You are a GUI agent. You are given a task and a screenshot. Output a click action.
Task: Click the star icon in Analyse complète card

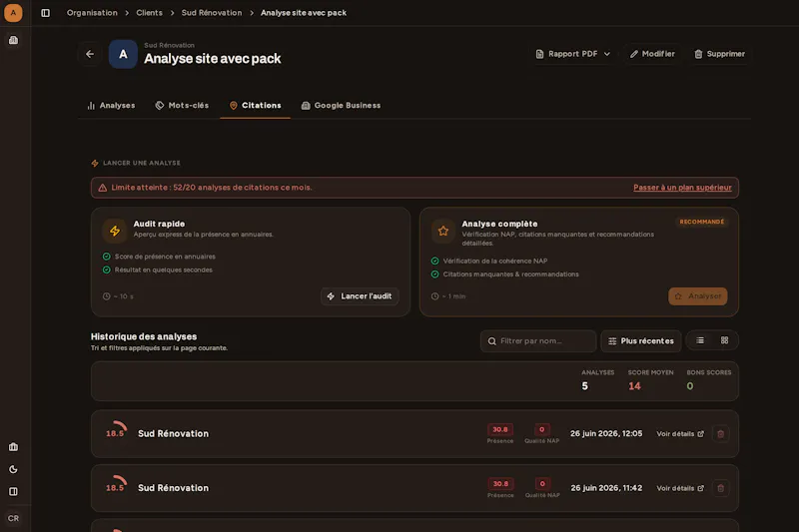tap(443, 231)
